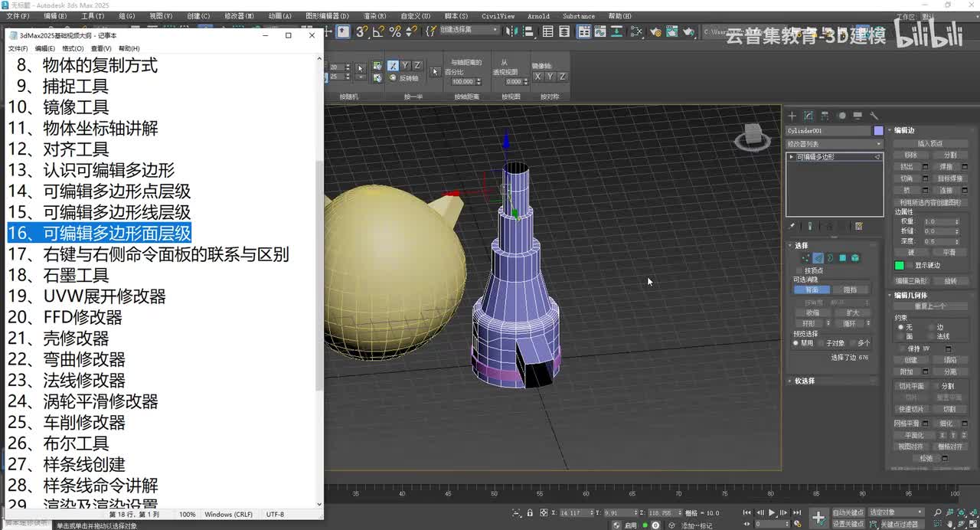980x530 pixels.
Task: Expand the 可编辑多边形 modifier stack entry
Action: click(792, 156)
